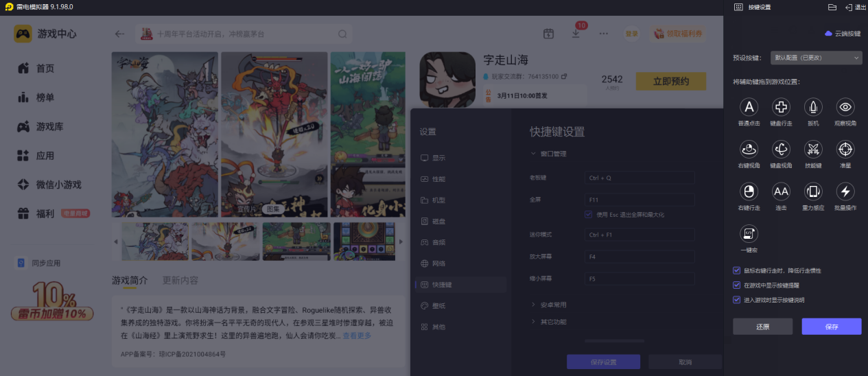Open the calendar check-in icon
Screen dimensions: 868x376
click(548, 34)
